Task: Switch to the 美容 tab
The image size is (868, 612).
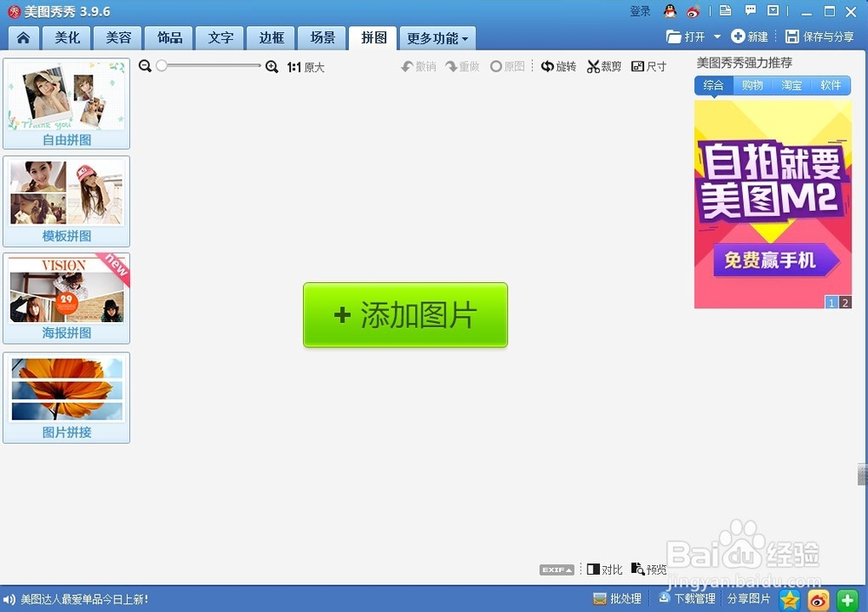Action: coord(118,37)
